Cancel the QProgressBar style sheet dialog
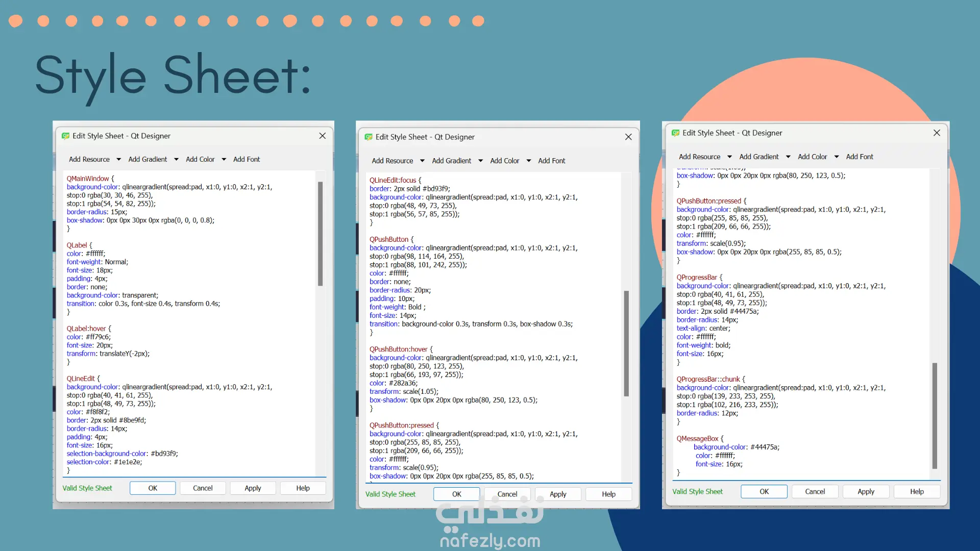 point(815,492)
